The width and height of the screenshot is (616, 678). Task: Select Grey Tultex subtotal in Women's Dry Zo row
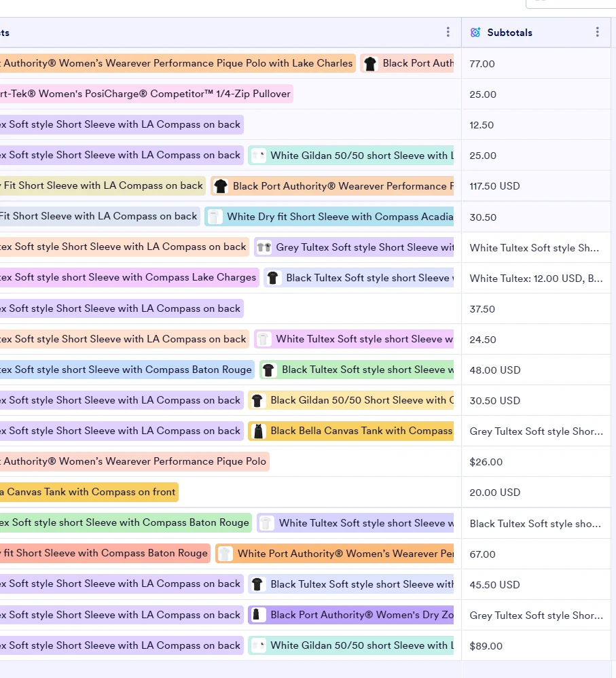click(x=536, y=615)
